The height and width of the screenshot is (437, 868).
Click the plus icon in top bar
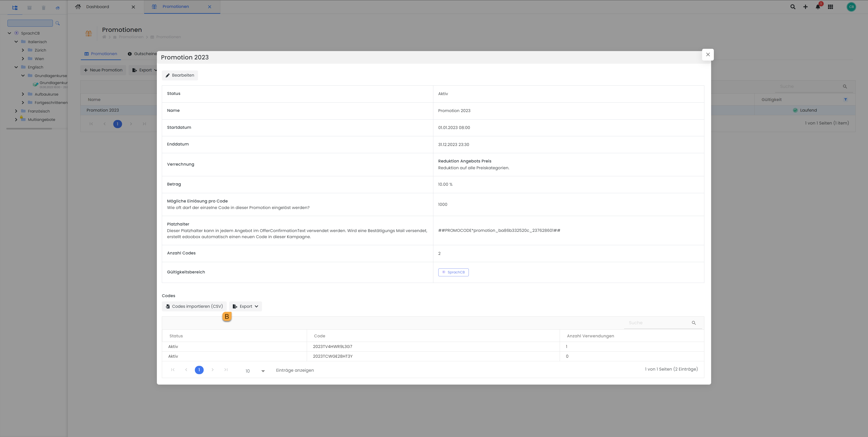[805, 7]
